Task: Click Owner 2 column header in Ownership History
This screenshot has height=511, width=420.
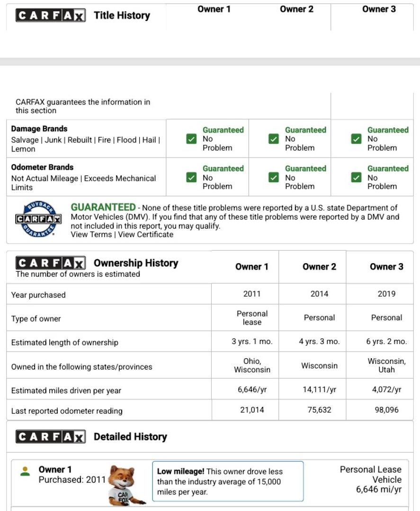Action: 319,266
